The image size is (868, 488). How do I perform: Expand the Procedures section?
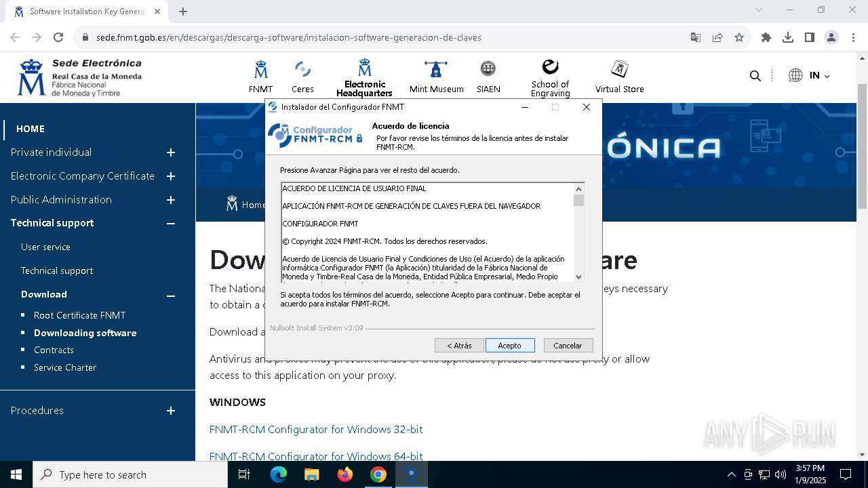pyautogui.click(x=171, y=411)
